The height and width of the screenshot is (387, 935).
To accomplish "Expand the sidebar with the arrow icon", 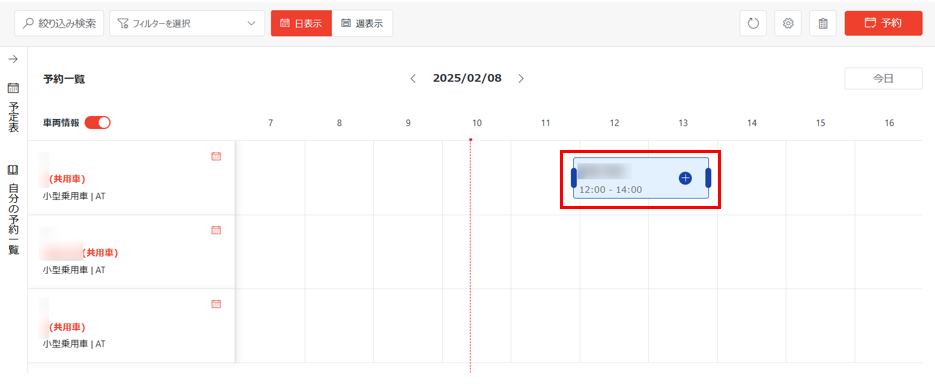I will click(13, 59).
